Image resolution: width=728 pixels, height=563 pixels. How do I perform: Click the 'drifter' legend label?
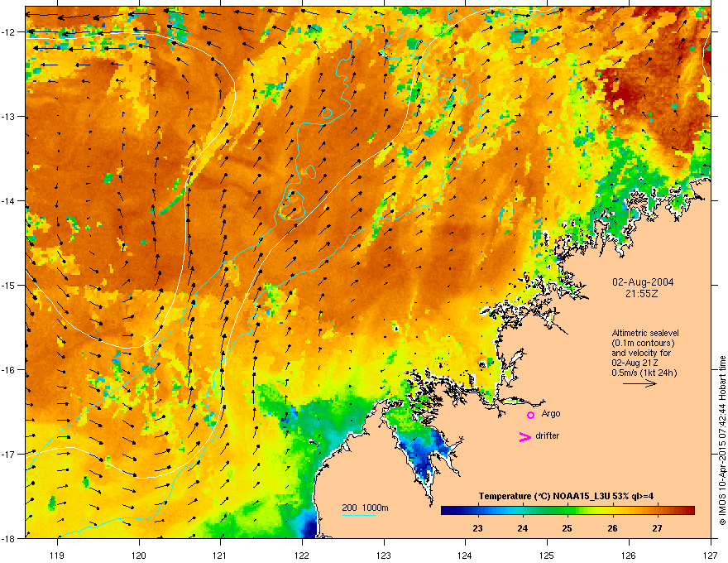click(x=547, y=435)
